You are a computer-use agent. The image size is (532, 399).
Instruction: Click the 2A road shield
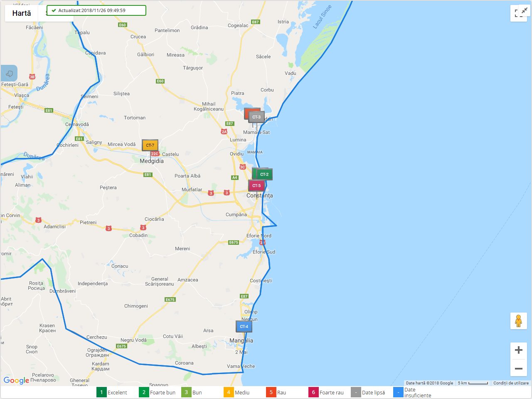click(x=224, y=132)
